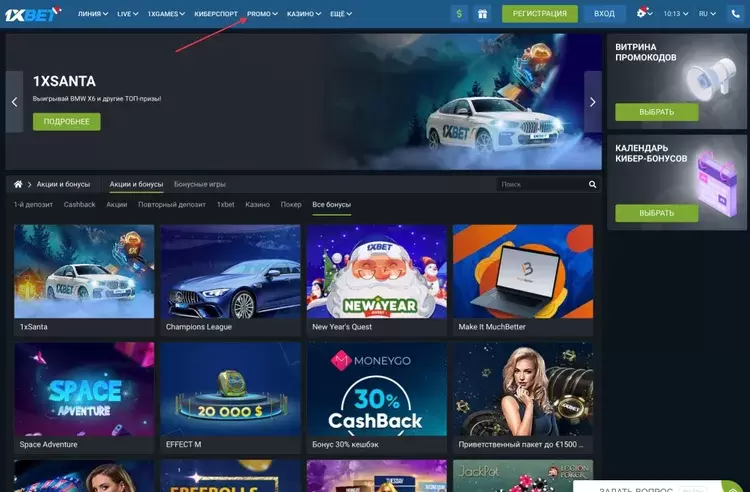Expand the КАЗИНО menu
This screenshot has height=492, width=750.
point(304,14)
